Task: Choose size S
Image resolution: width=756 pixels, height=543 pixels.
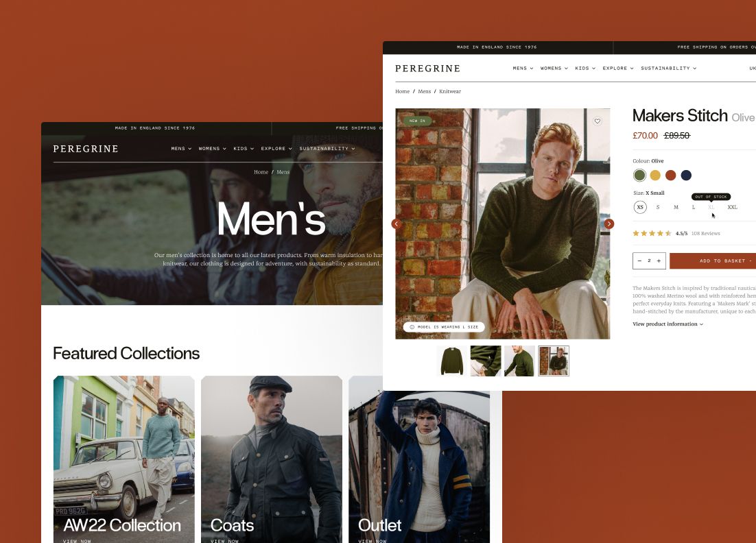Action: pyautogui.click(x=658, y=207)
